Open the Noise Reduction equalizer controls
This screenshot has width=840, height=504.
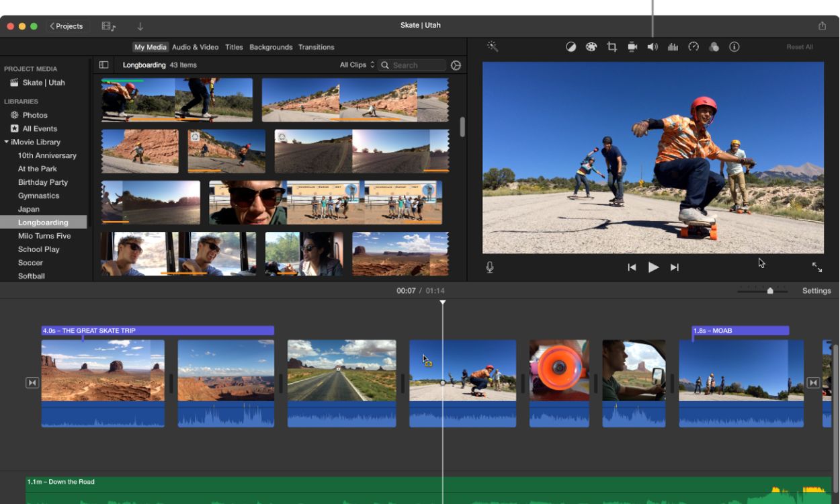(673, 46)
